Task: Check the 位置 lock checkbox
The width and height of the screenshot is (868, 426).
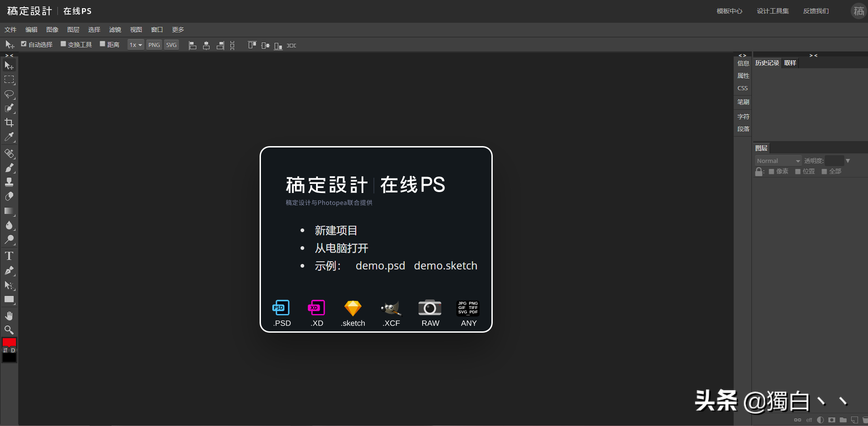Action: coord(798,172)
